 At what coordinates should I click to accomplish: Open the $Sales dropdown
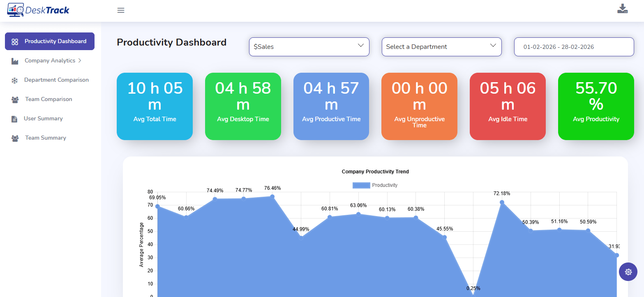pos(309,47)
